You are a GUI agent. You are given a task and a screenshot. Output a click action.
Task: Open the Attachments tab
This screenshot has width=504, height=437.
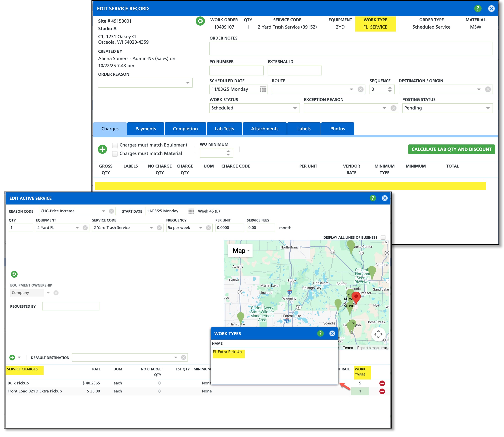[264, 128]
